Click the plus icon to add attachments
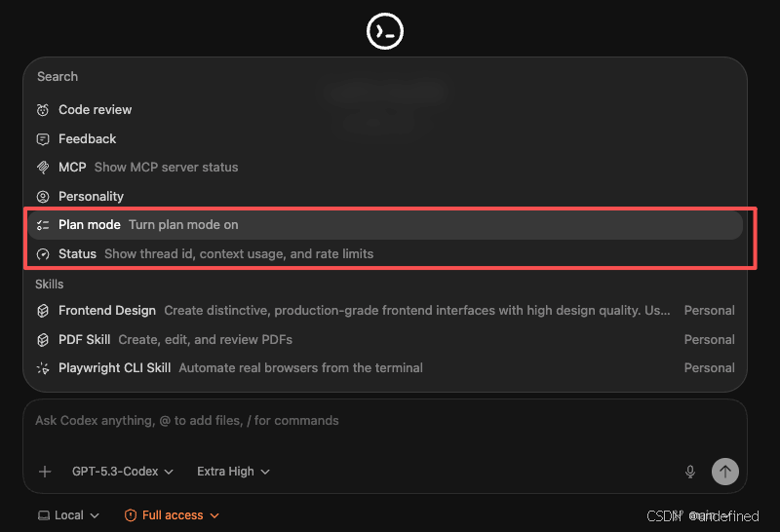The height and width of the screenshot is (532, 780). click(45, 472)
